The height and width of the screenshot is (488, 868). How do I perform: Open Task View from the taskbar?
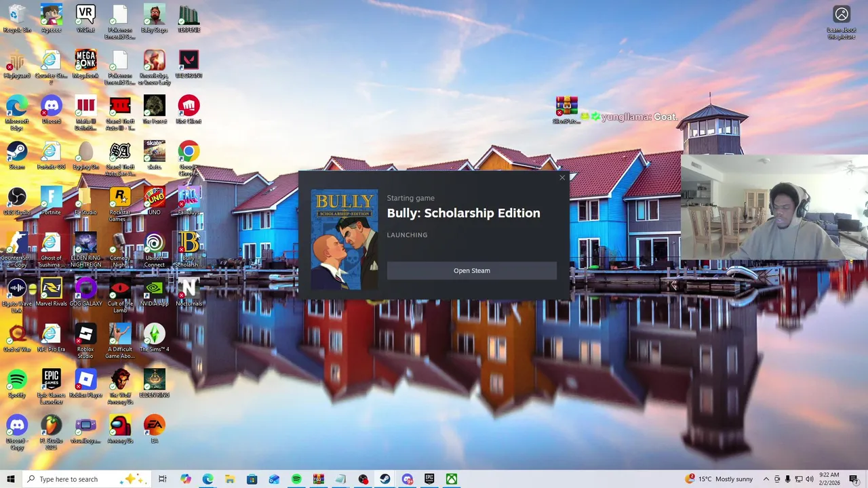(x=163, y=479)
